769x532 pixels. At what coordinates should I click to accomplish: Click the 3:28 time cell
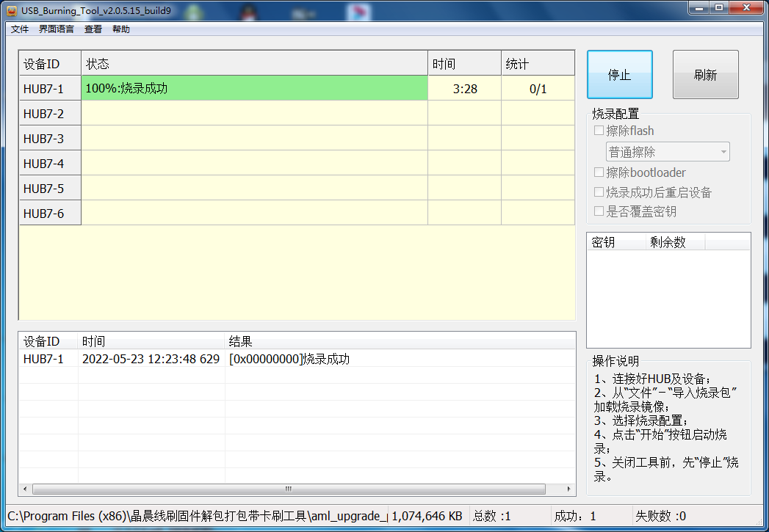pyautogui.click(x=464, y=89)
